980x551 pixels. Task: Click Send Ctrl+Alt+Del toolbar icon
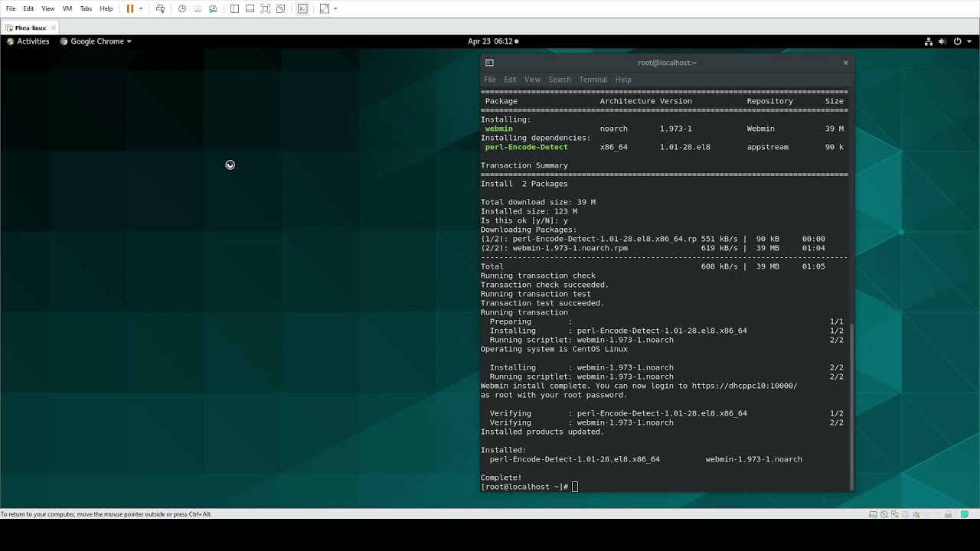click(x=160, y=8)
